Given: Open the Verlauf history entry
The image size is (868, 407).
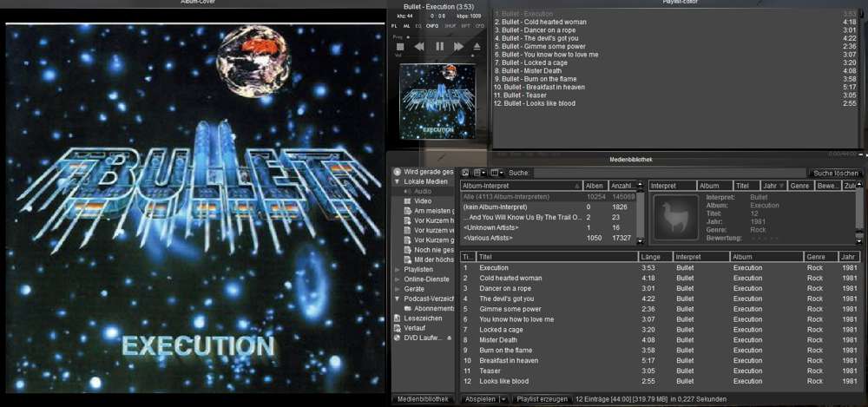Looking at the screenshot, I should point(416,328).
